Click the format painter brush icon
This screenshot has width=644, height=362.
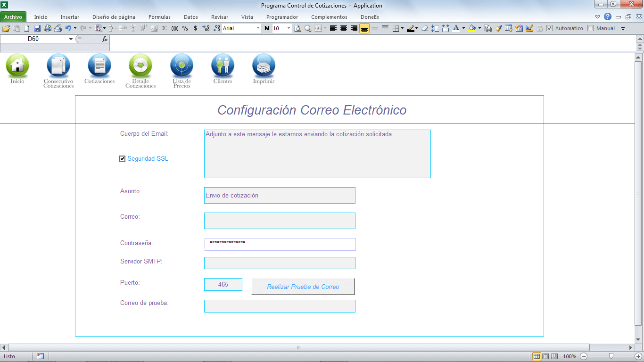(x=498, y=28)
